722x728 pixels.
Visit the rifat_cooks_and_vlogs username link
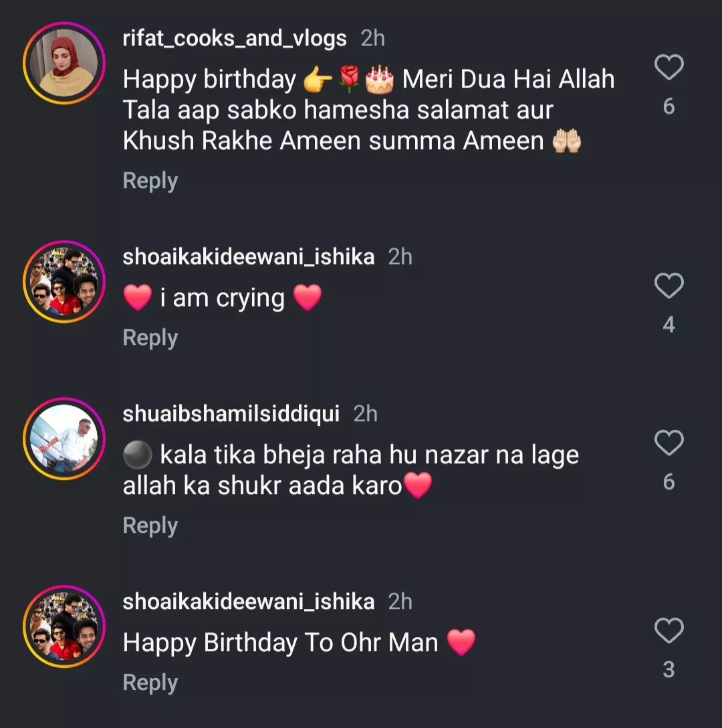235,39
